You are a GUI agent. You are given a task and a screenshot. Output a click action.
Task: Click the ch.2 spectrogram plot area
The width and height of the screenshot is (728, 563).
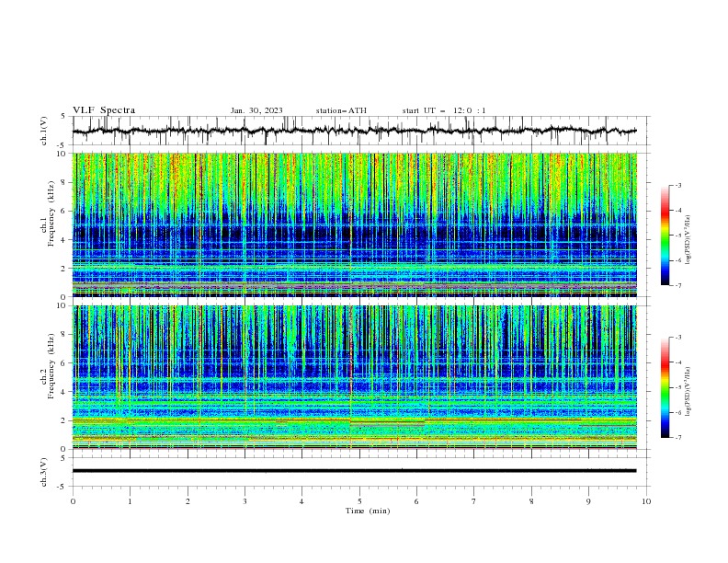(355, 377)
